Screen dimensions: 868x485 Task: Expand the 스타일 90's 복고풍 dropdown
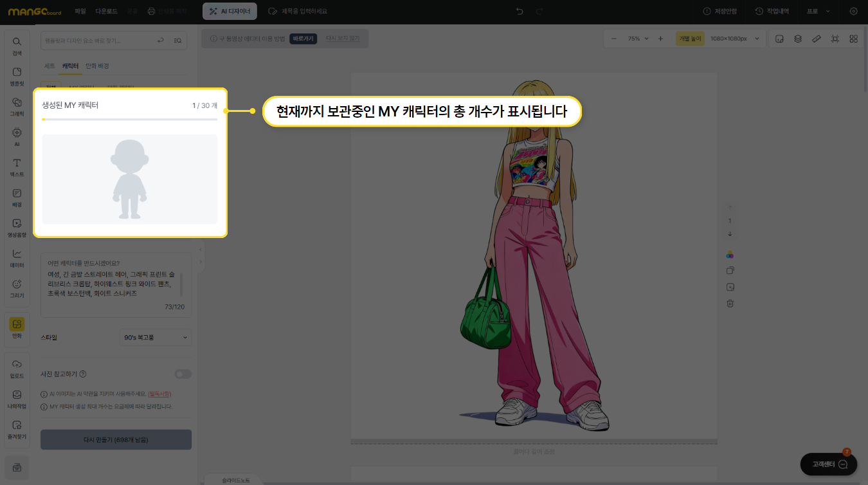(156, 337)
